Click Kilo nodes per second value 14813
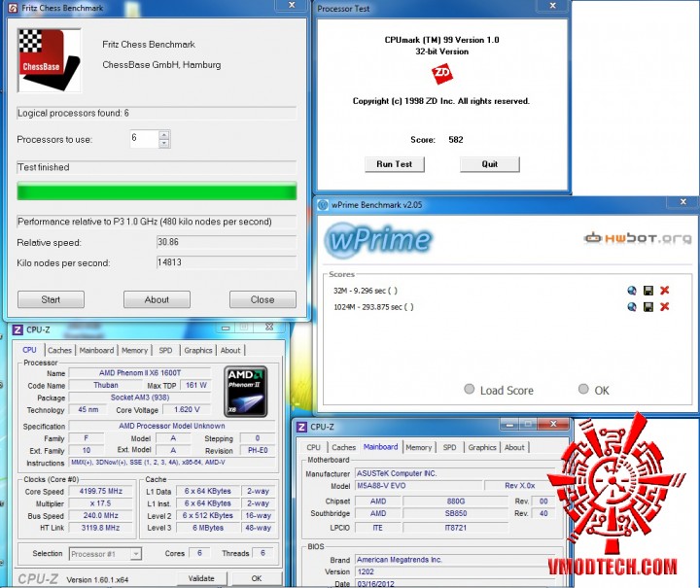The image size is (700, 588). click(x=227, y=262)
